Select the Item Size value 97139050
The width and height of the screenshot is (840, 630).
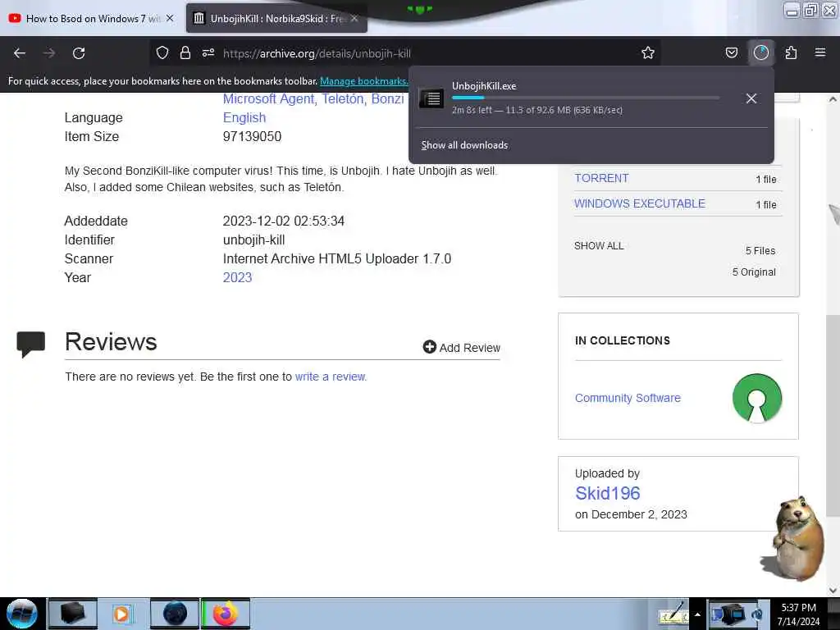pos(252,137)
